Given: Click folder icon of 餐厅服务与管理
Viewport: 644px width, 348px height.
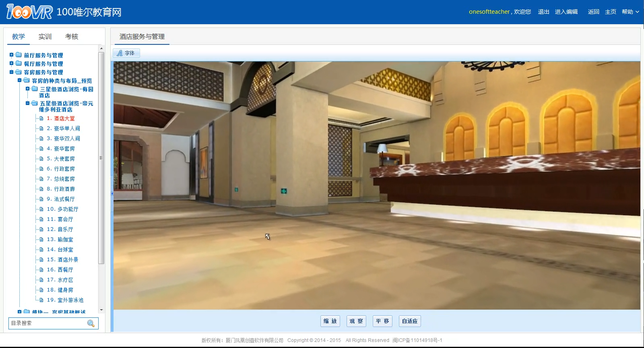Looking at the screenshot, I should (x=19, y=63).
